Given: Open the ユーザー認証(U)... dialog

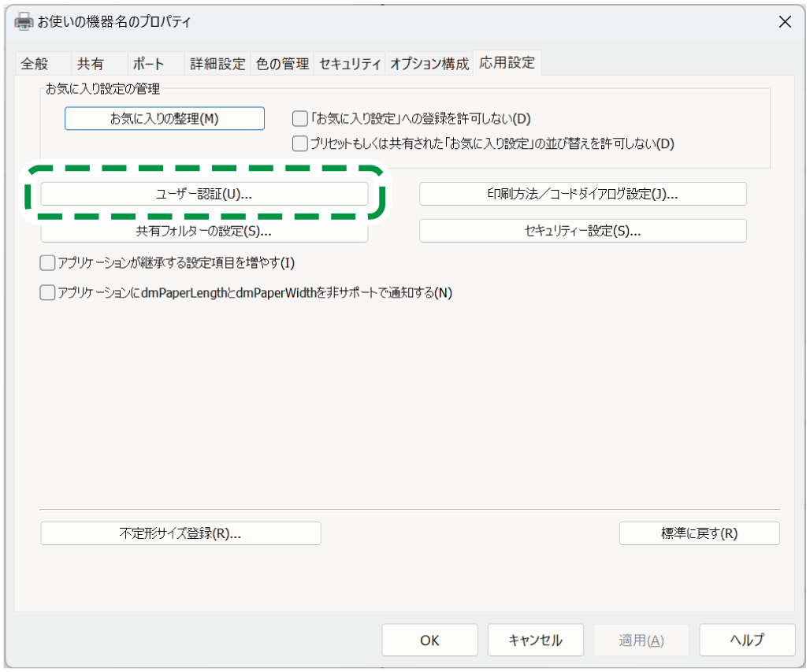Looking at the screenshot, I should point(204,195).
